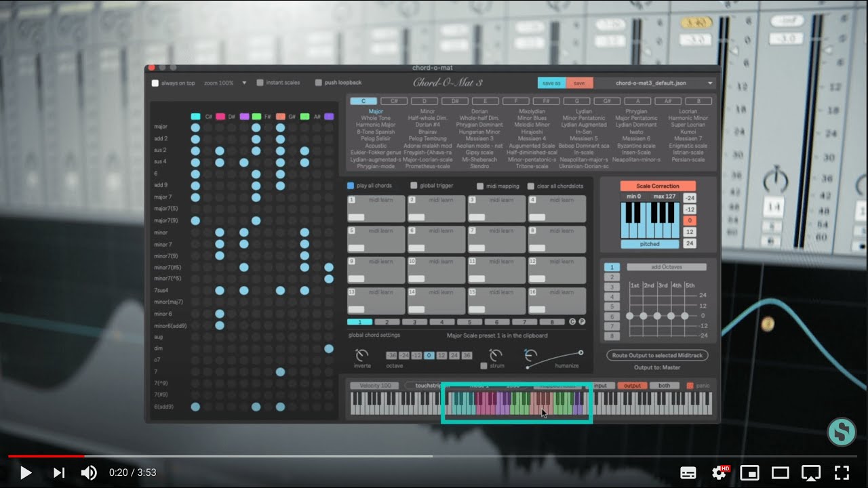The image size is (868, 488).
Task: Select the Persian-scale entry
Action: pos(688,159)
